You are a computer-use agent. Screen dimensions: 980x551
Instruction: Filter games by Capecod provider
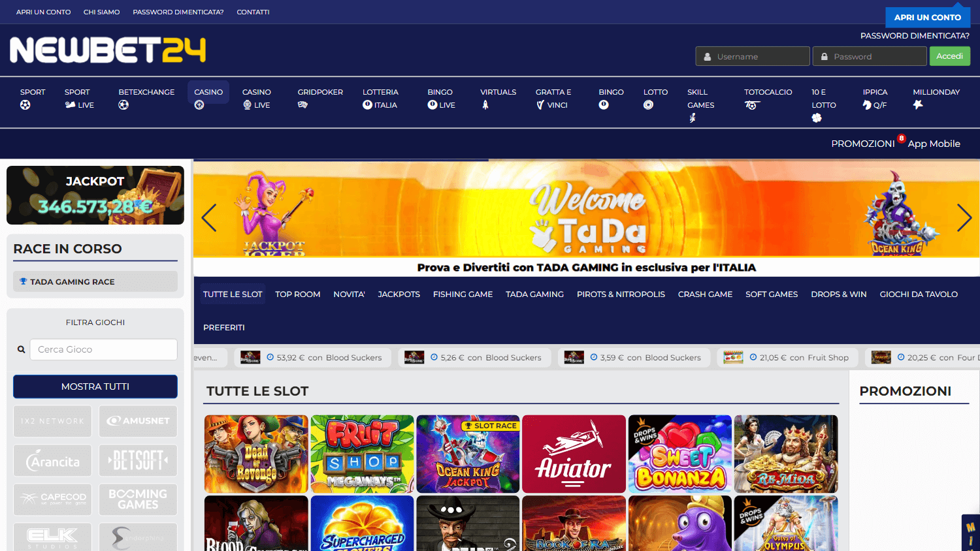pyautogui.click(x=53, y=499)
